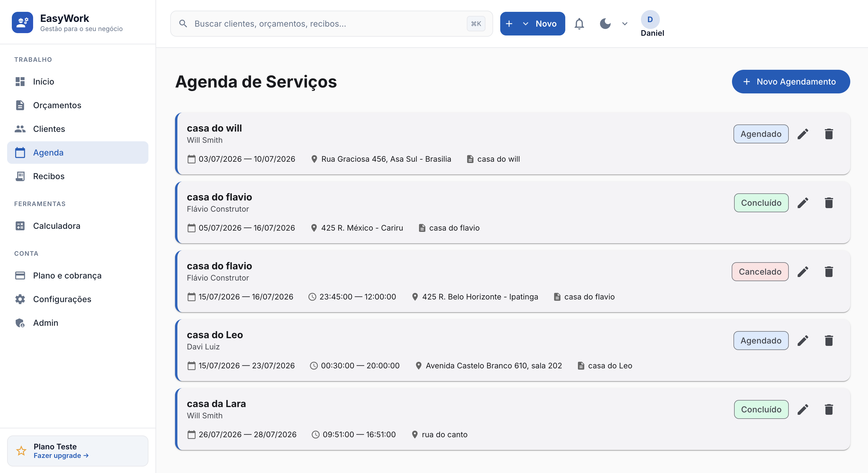Screen dimensions: 868x473
Task: Click the Novo button label
Action: click(x=546, y=24)
